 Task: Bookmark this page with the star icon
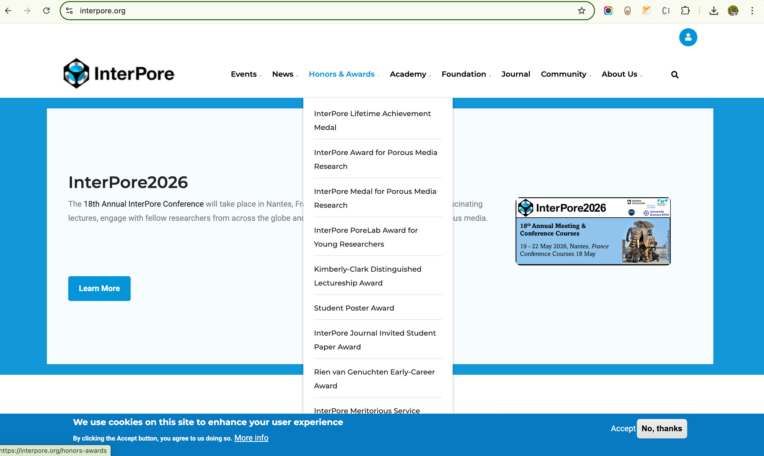(x=581, y=11)
